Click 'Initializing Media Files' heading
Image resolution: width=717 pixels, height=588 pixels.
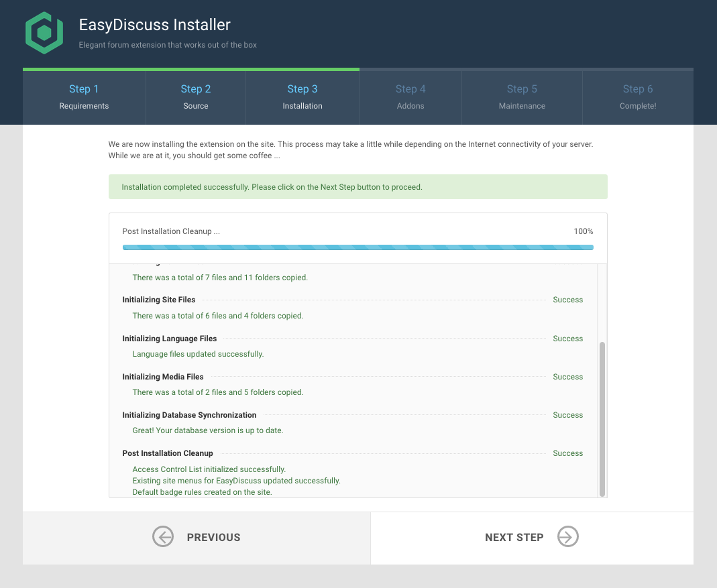tap(163, 377)
